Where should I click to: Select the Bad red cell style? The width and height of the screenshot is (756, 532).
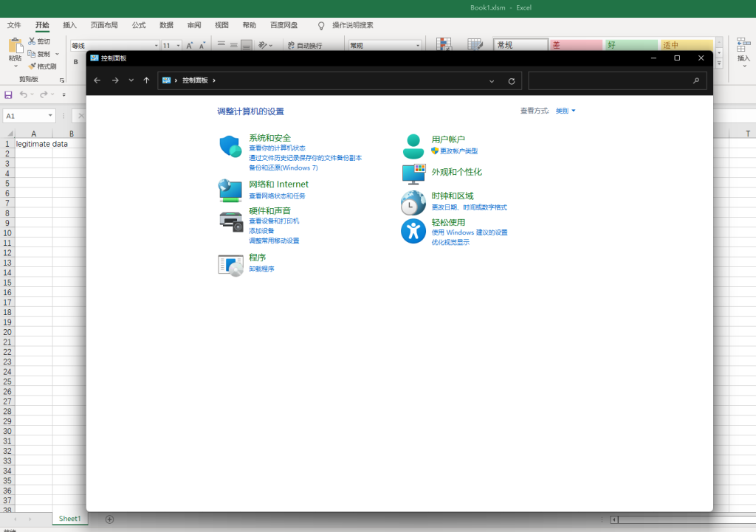click(576, 45)
